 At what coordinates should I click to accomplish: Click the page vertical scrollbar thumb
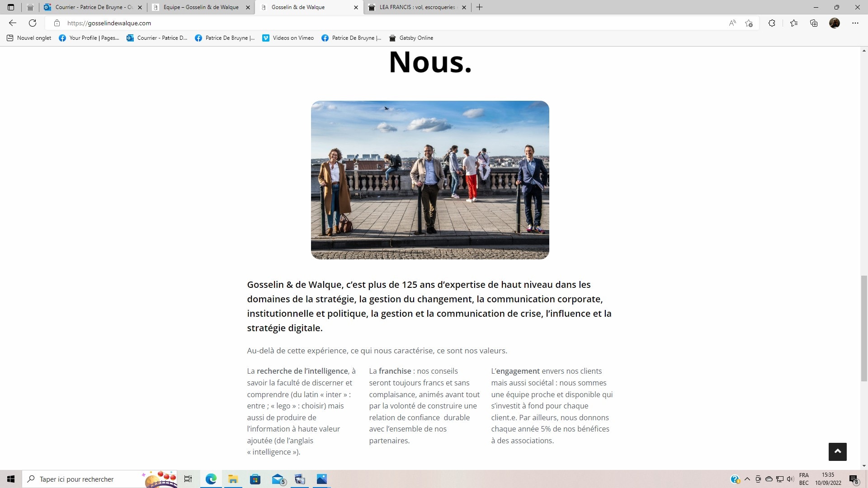(x=863, y=328)
